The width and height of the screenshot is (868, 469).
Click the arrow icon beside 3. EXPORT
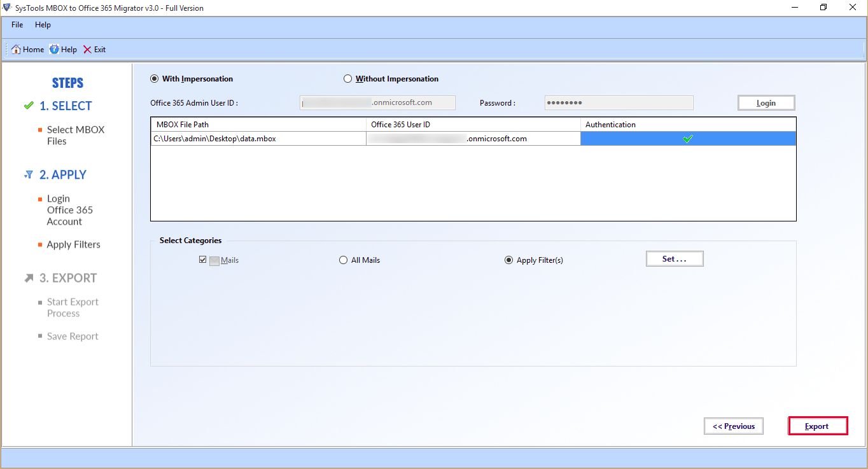(x=29, y=278)
